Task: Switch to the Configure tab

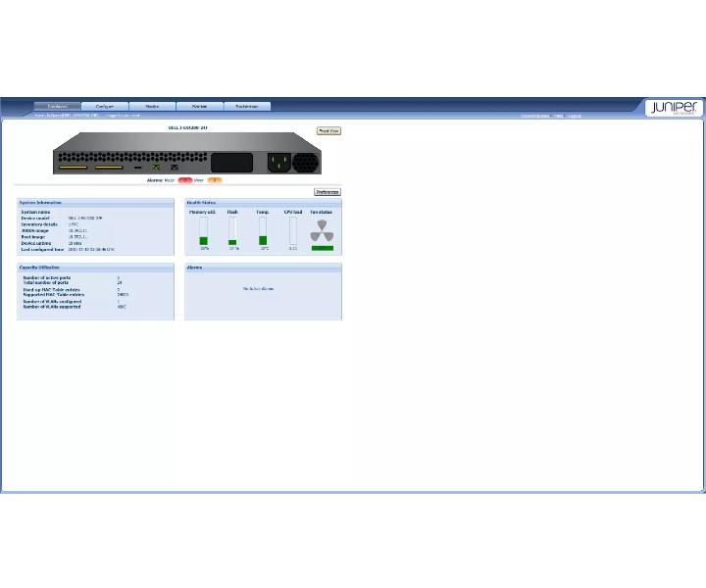Action: 105,106
